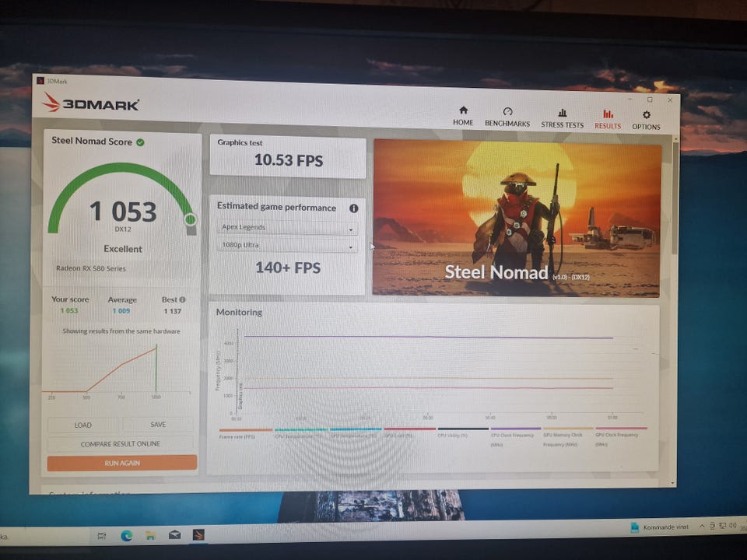Click the 3DMark taskbar icon
747x560 pixels.
pyautogui.click(x=198, y=535)
